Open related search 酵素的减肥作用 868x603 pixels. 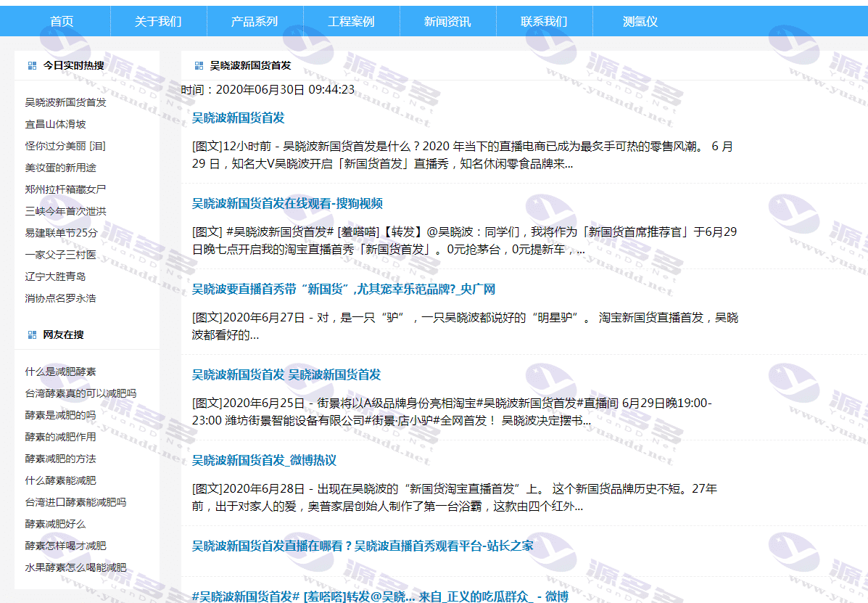(60, 437)
